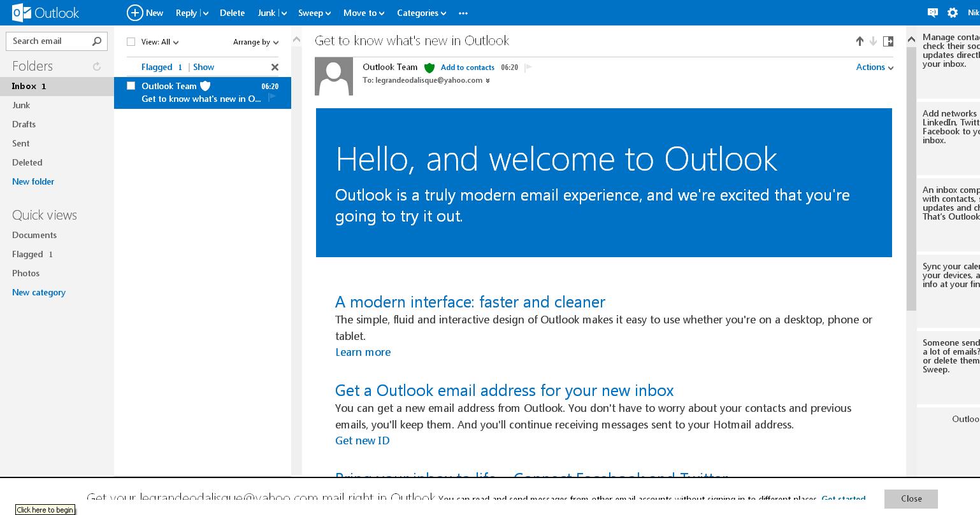Add Outlook Team to contacts

468,67
